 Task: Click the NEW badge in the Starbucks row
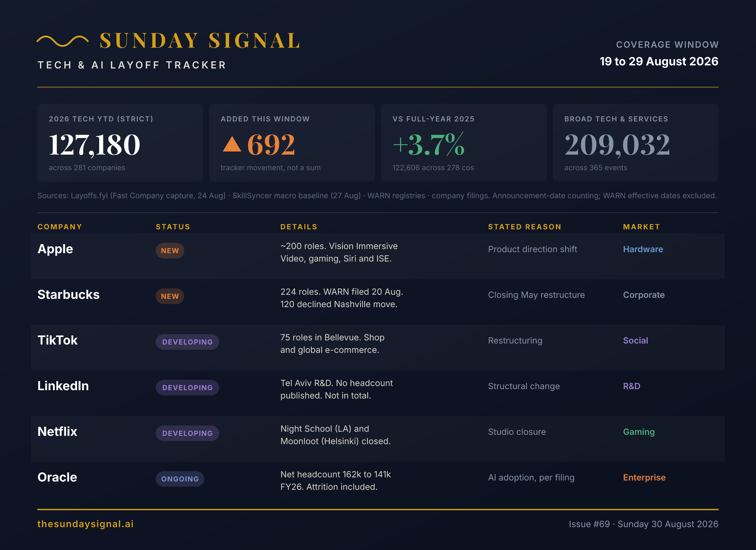coord(170,296)
